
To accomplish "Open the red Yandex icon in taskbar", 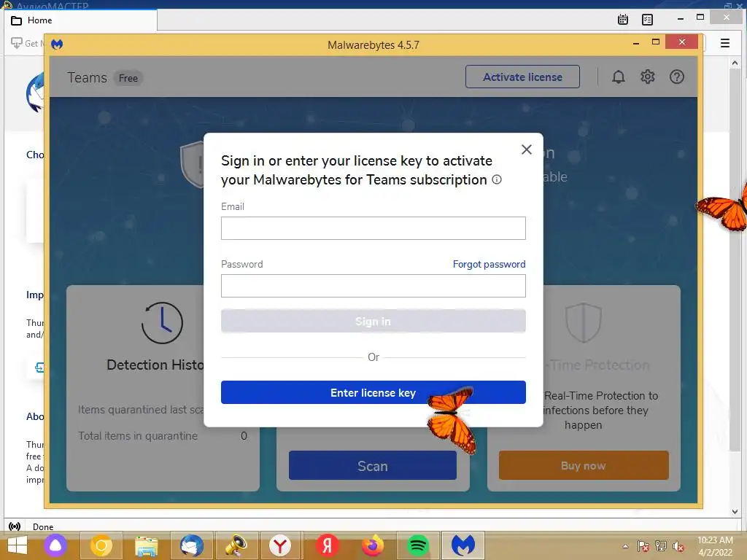I will [x=327, y=545].
